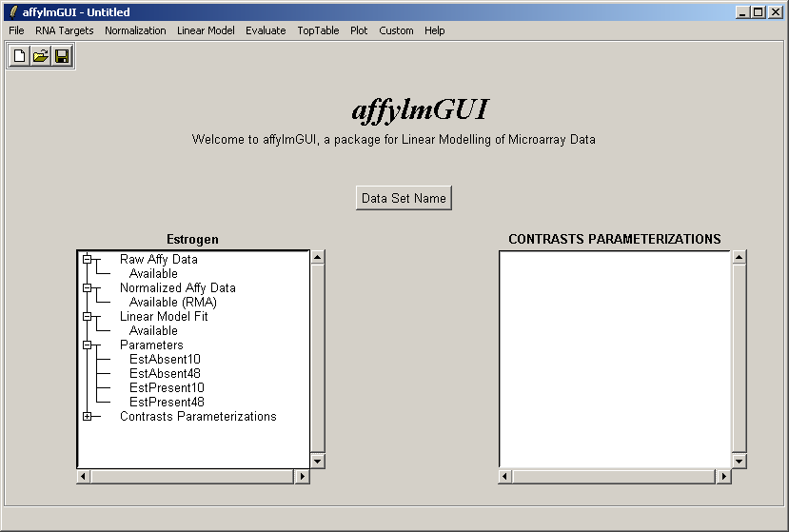Expand the Contrasts Parameterizations tree node
Screen dimensions: 789x532
(87, 416)
